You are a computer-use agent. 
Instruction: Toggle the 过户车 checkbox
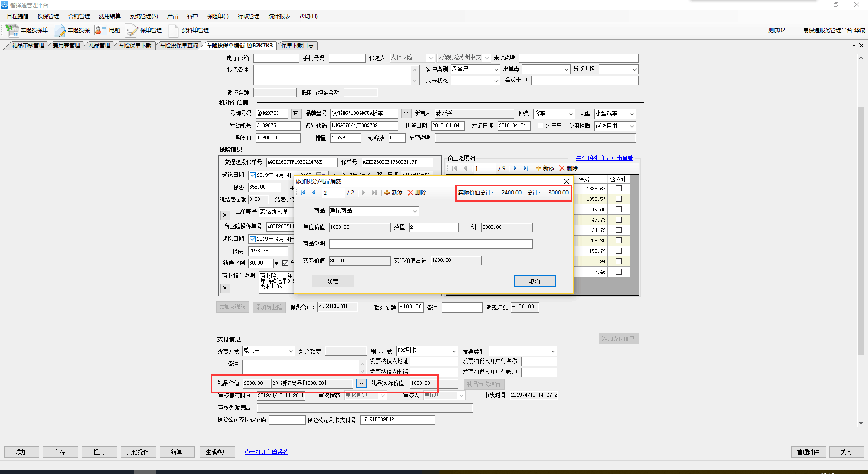click(540, 126)
